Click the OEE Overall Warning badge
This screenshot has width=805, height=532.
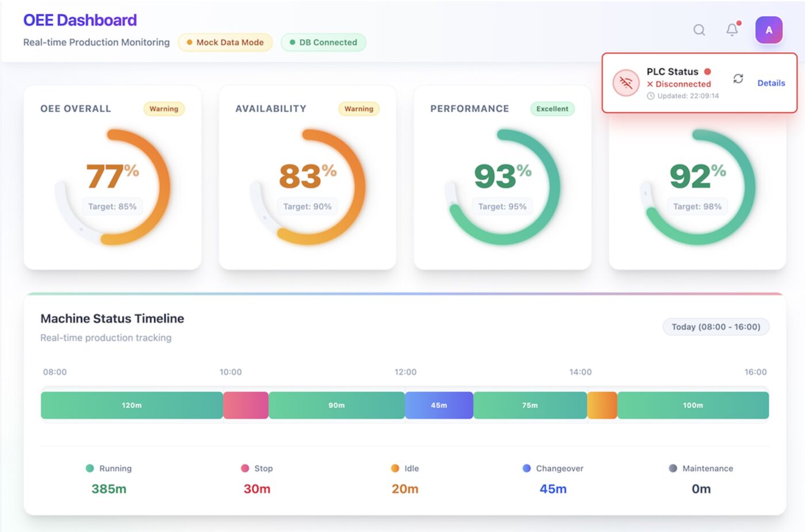tap(164, 109)
